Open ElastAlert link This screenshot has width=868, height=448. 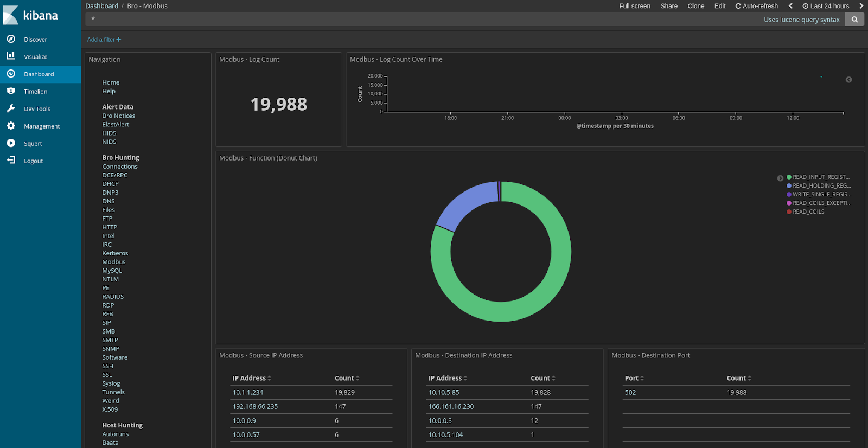[116, 124]
